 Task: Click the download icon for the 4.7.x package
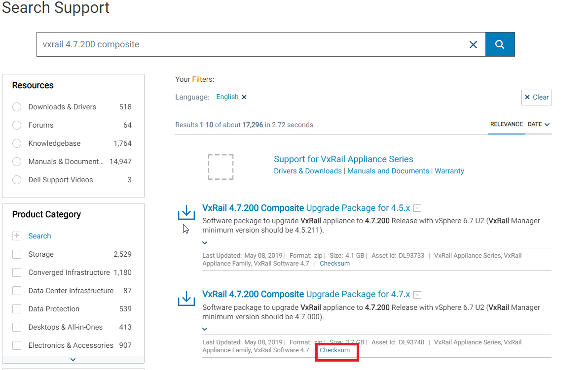click(x=186, y=298)
